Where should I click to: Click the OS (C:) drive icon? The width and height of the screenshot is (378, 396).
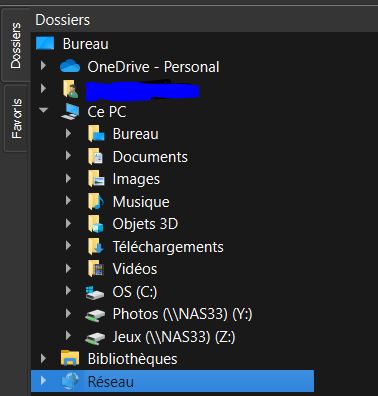[95, 292]
